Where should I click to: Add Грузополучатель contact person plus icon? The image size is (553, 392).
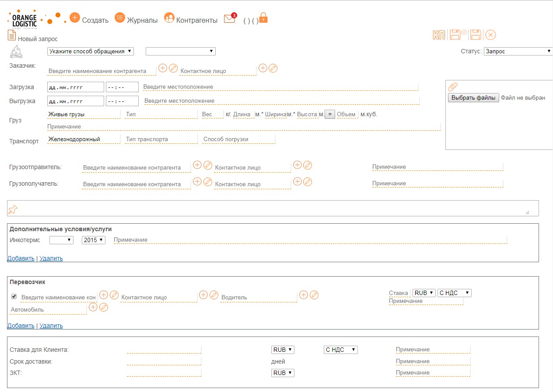click(297, 181)
